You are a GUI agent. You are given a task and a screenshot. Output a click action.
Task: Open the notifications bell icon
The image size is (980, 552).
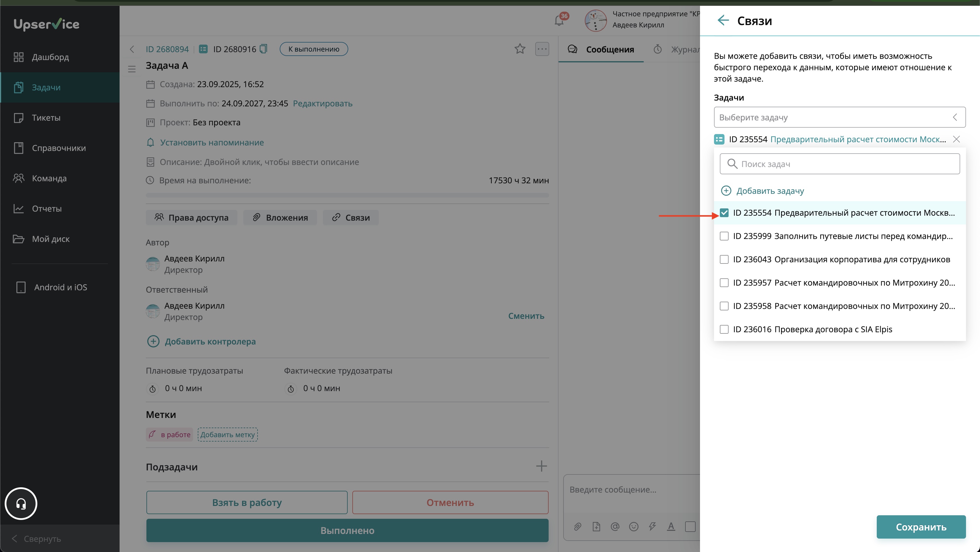pos(559,20)
